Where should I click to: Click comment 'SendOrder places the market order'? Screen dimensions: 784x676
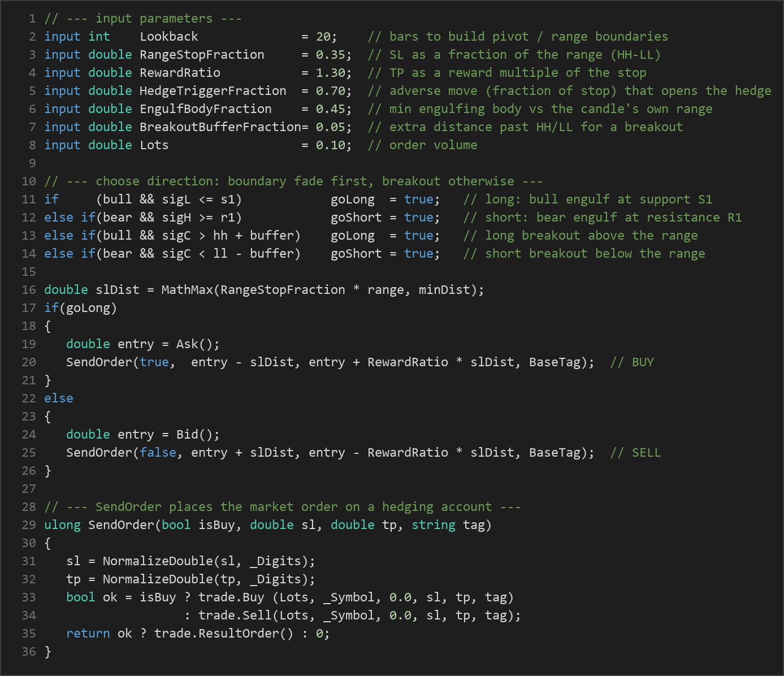tap(283, 507)
